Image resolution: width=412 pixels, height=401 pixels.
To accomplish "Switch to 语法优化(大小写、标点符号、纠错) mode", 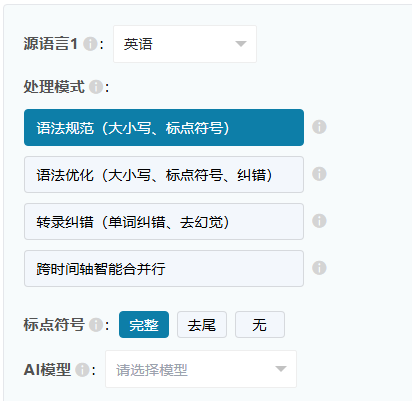I will (164, 175).
